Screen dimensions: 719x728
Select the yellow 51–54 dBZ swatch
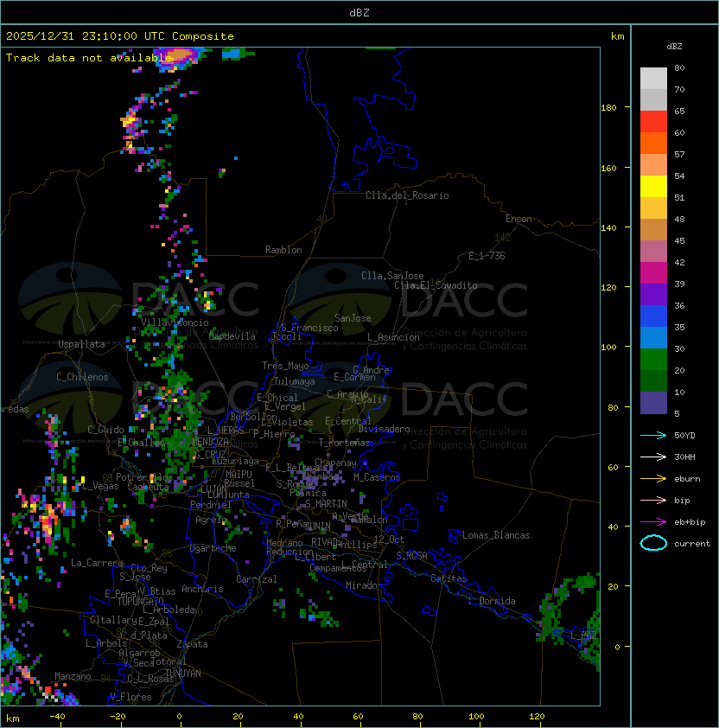653,187
